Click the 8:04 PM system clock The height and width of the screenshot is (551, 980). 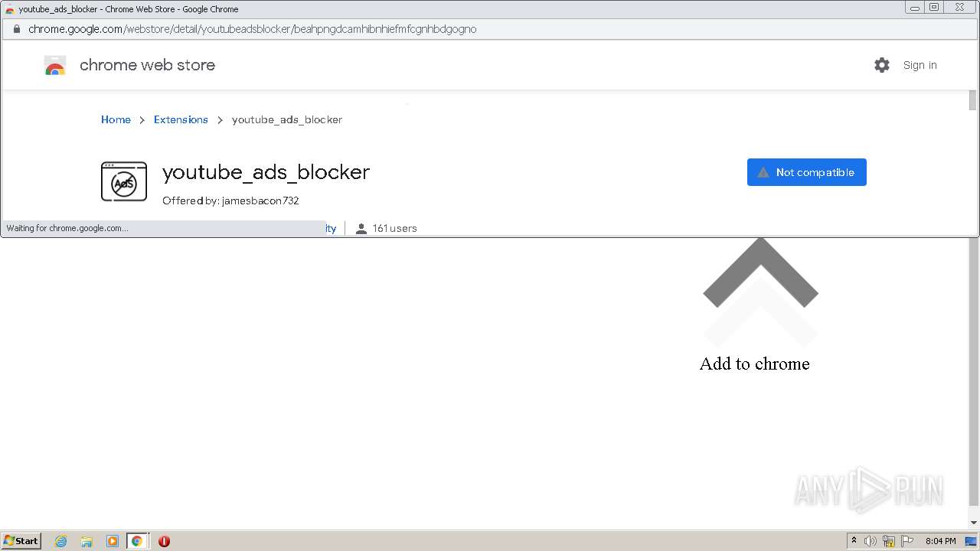[x=940, y=541]
